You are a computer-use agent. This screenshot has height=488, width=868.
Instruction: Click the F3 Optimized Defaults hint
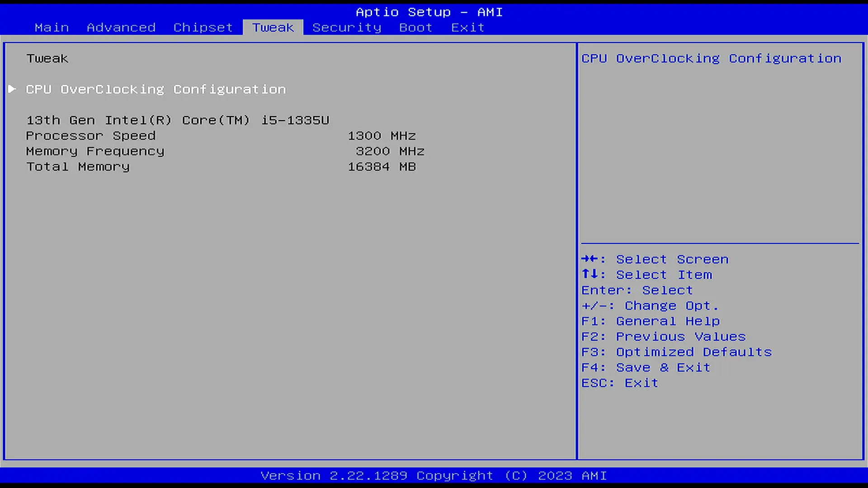(x=676, y=352)
